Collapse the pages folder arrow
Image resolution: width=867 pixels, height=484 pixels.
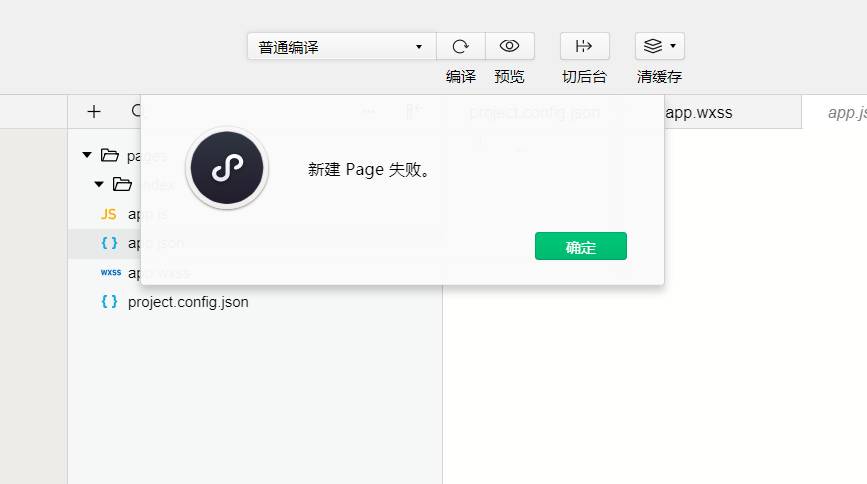[x=87, y=155]
